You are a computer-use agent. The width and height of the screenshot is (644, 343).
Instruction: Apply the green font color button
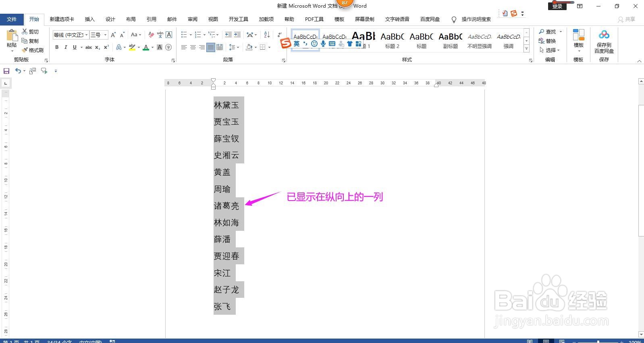tap(146, 47)
